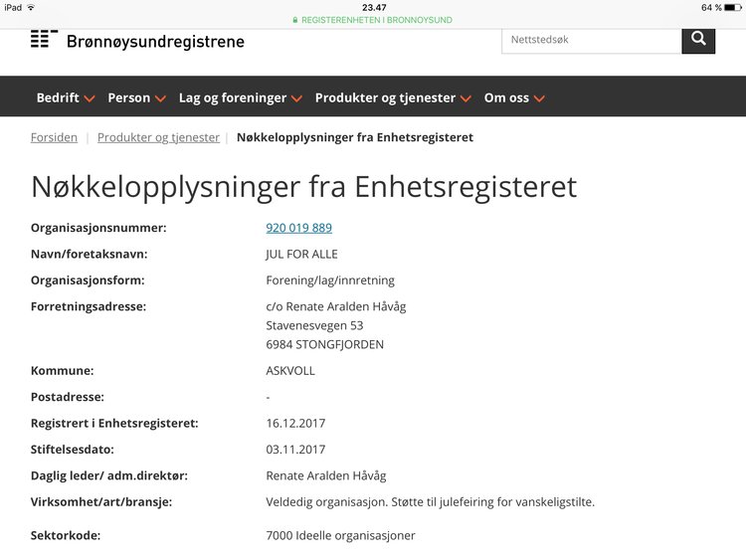Expand the chevron beside Produkter og tjenester menu
The height and width of the screenshot is (560, 746).
pyautogui.click(x=466, y=98)
